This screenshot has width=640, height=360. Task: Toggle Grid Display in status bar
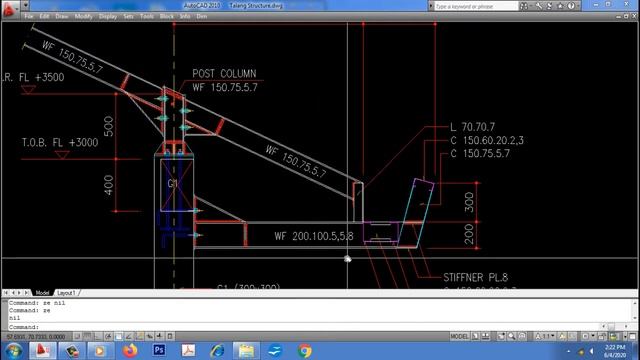pyautogui.click(x=87, y=336)
